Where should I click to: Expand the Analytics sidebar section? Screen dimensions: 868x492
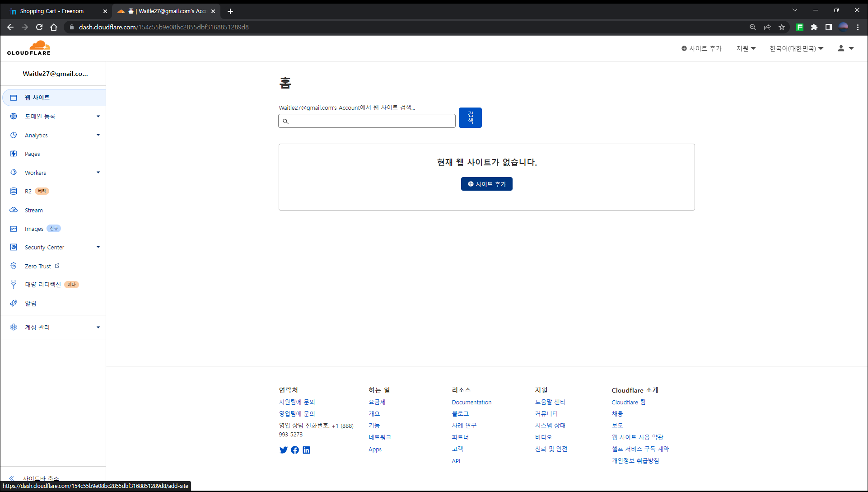tap(98, 135)
